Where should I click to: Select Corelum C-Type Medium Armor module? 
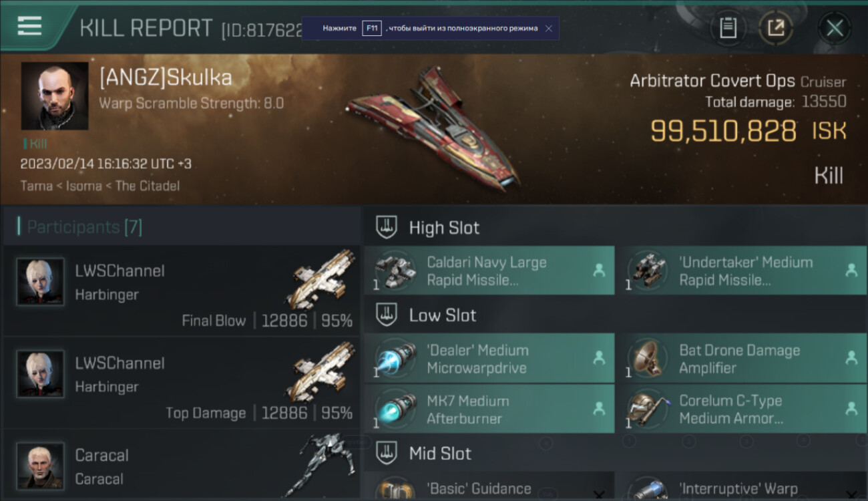point(741,409)
